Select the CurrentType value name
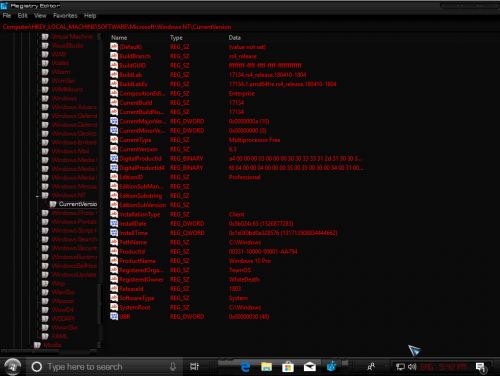500x376 pixels. point(135,140)
